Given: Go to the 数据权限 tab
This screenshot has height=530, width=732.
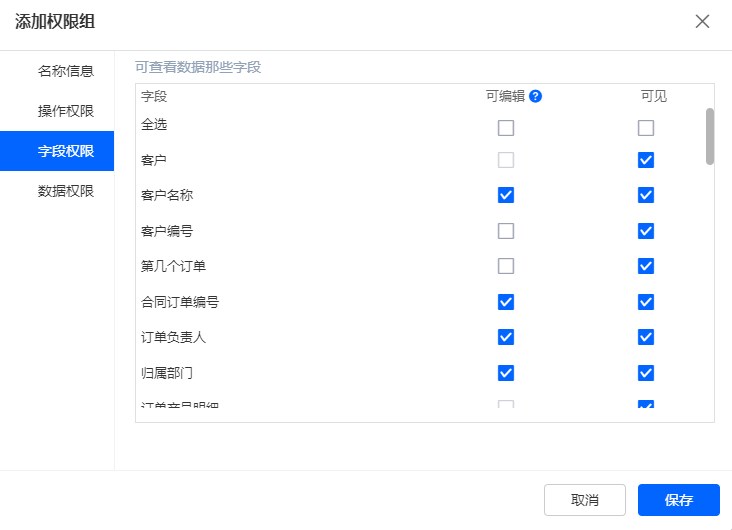Looking at the screenshot, I should [x=66, y=191].
